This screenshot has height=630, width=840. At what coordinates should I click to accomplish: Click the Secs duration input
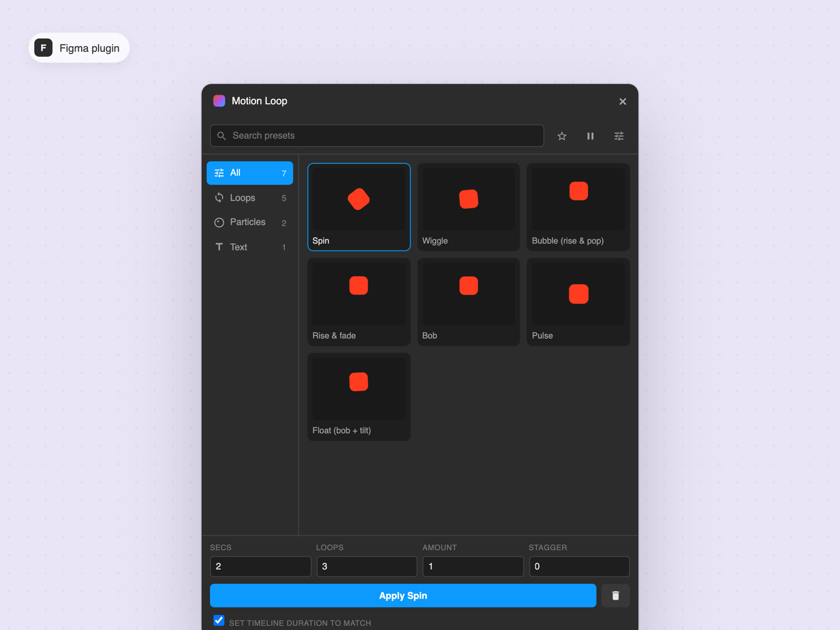[x=260, y=566]
